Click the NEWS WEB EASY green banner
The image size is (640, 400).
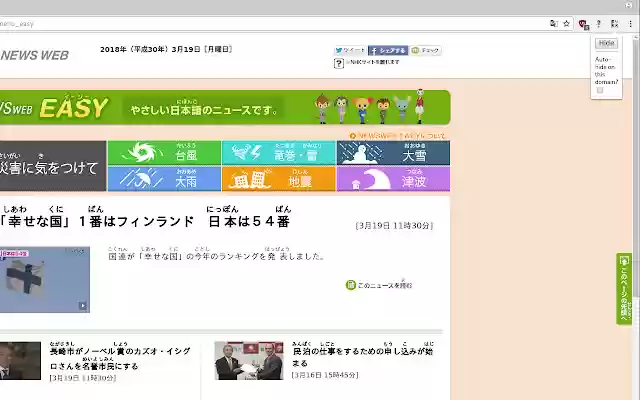point(225,107)
